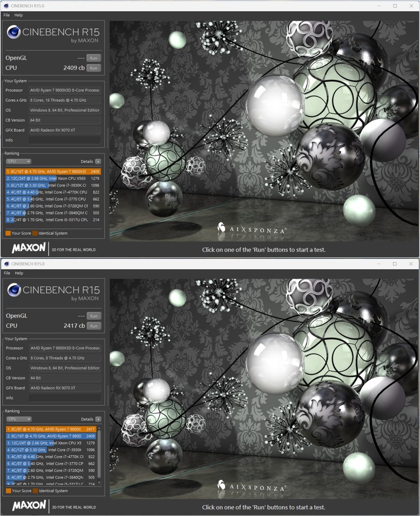
Task: Run the CPU test beside the 2409 cb score
Action: pos(94,68)
